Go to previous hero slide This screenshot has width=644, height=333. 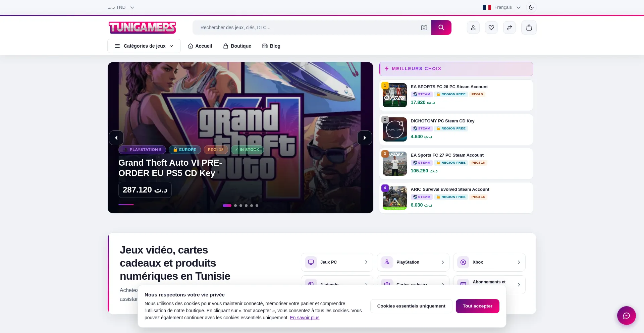tap(116, 138)
